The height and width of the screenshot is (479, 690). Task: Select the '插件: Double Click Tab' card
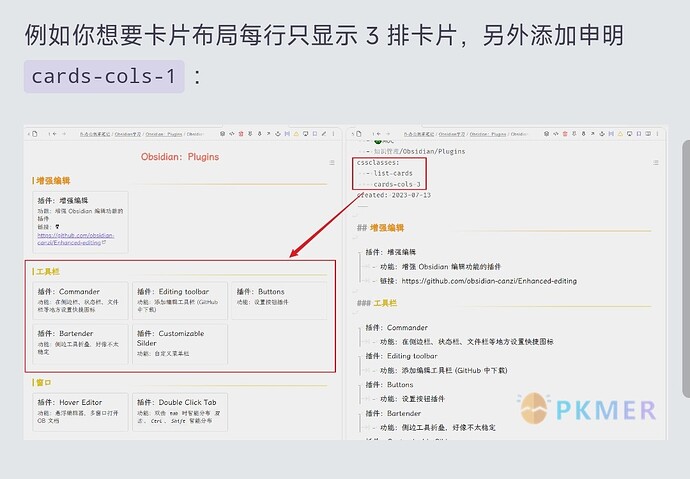tap(180, 412)
